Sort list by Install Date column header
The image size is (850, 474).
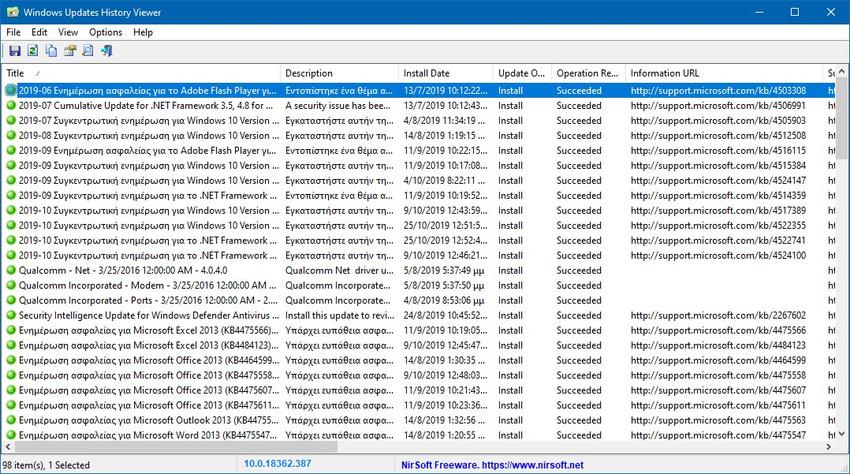coord(445,73)
